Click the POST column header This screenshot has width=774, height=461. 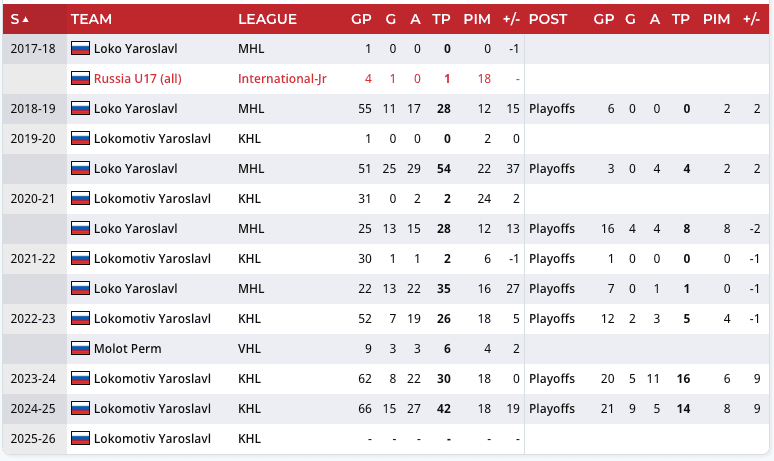tap(548, 19)
